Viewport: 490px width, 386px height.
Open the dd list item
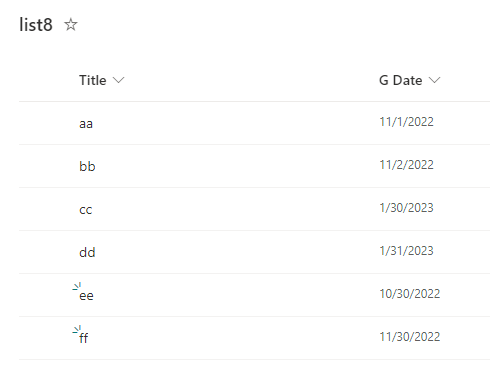click(x=87, y=252)
